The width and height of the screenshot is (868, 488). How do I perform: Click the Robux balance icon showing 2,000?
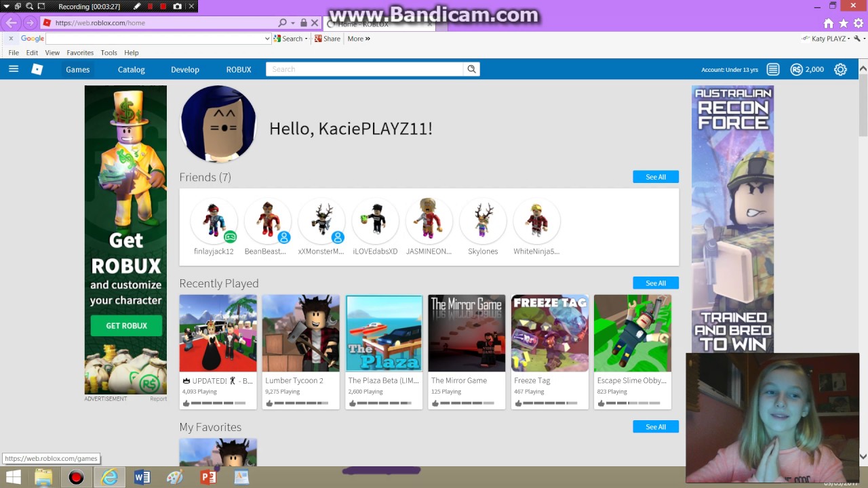(797, 69)
